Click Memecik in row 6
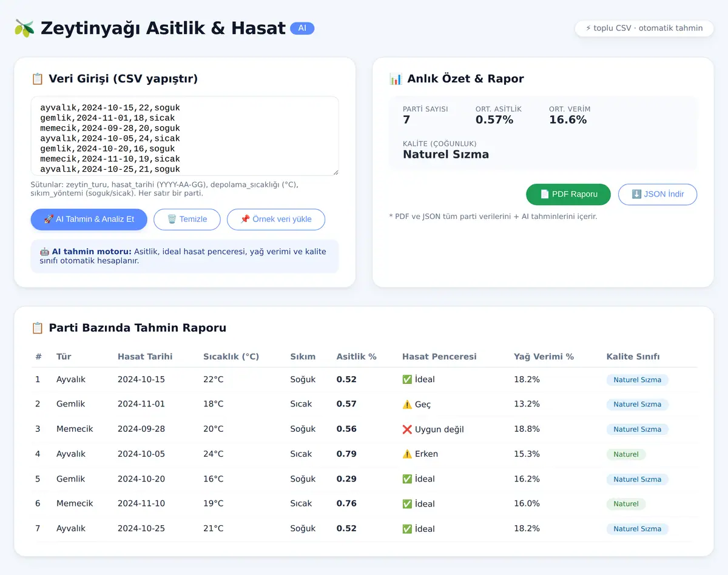 click(x=75, y=504)
